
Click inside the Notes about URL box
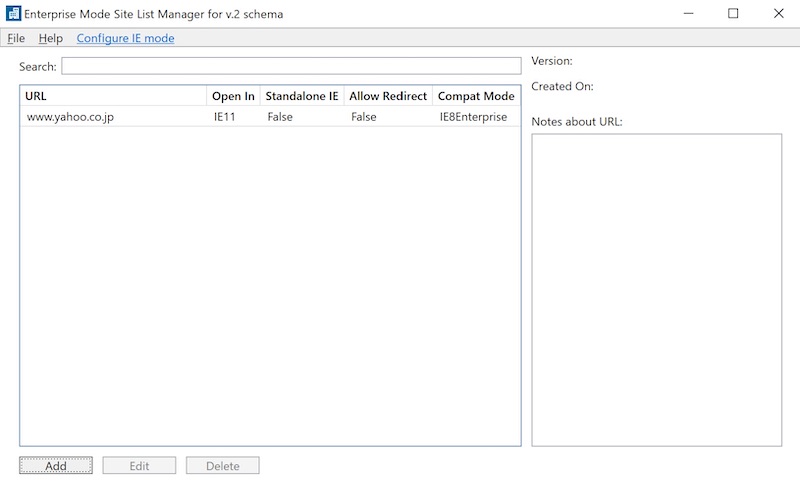(657, 290)
